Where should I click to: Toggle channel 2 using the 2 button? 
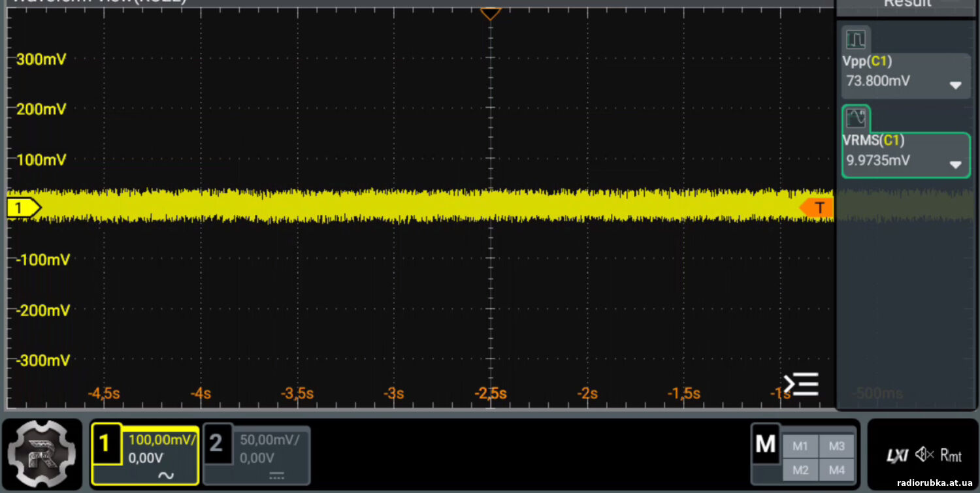click(217, 444)
